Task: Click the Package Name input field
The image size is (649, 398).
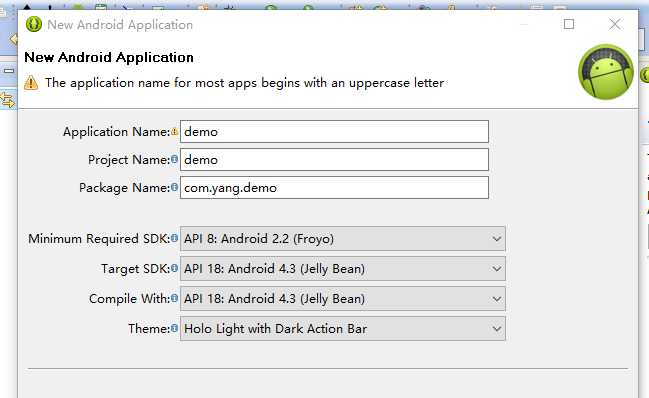Action: [x=334, y=188]
